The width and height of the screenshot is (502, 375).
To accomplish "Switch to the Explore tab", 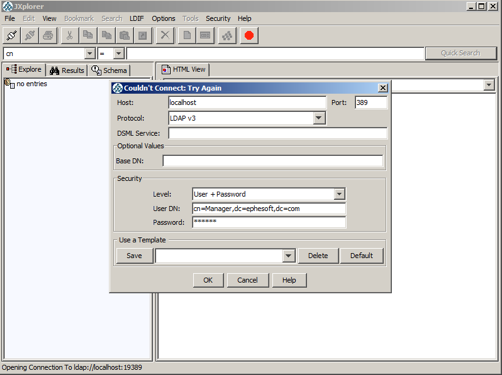I will pos(24,69).
